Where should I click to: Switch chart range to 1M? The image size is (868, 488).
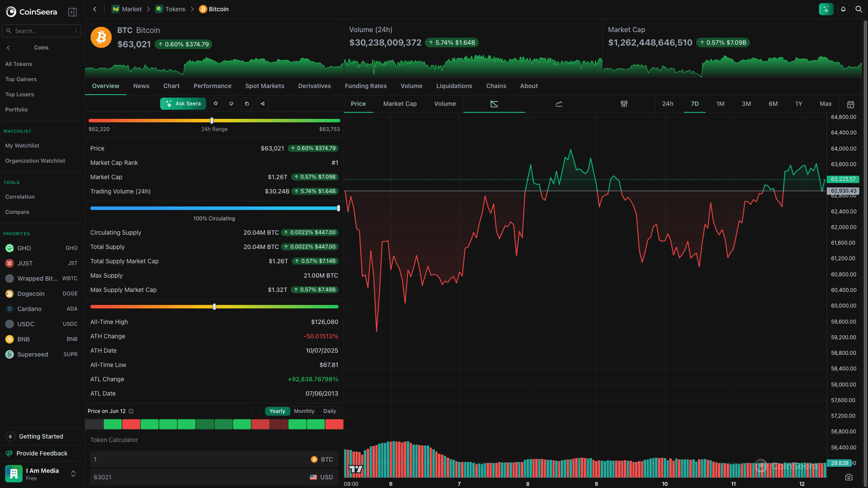click(x=720, y=104)
